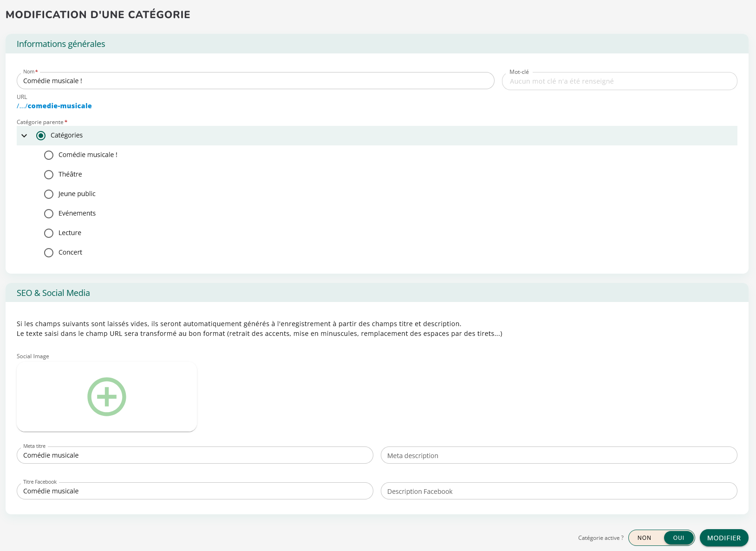Set category active to NON

coord(644,538)
